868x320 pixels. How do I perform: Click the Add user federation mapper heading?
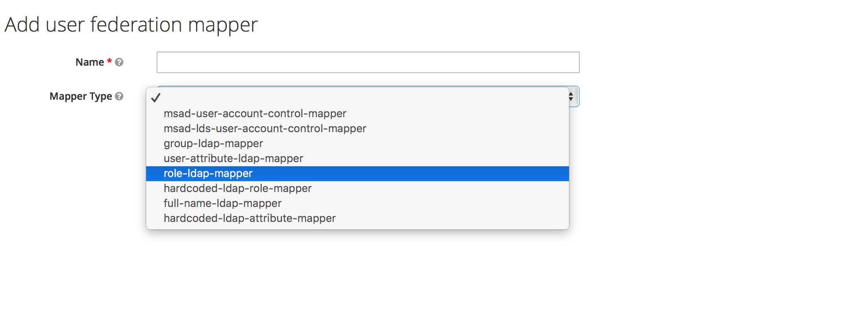tap(131, 25)
